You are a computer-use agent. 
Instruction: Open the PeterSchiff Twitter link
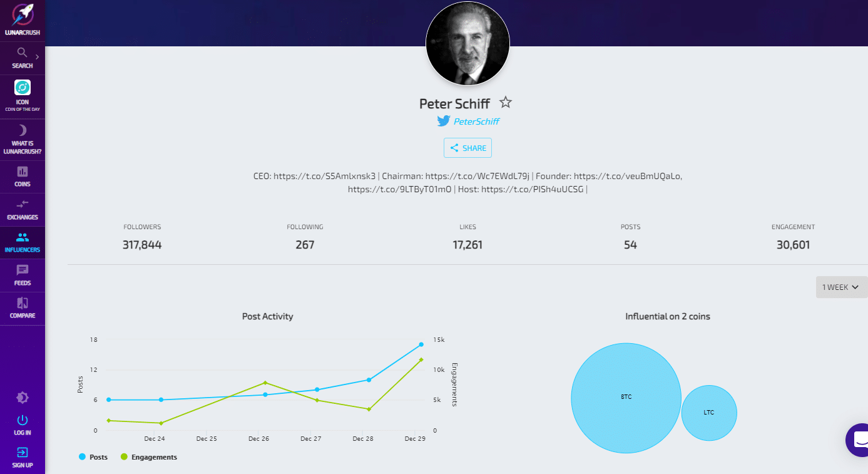tap(476, 121)
